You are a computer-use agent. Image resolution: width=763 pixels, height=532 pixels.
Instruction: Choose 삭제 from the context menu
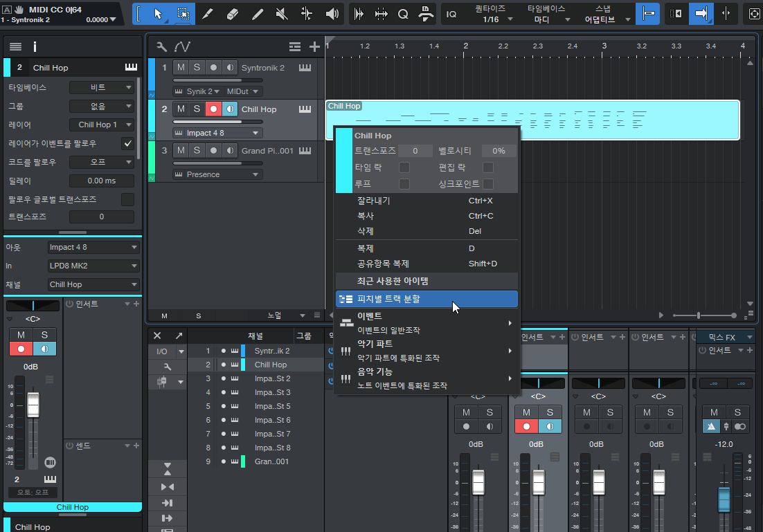(427, 231)
